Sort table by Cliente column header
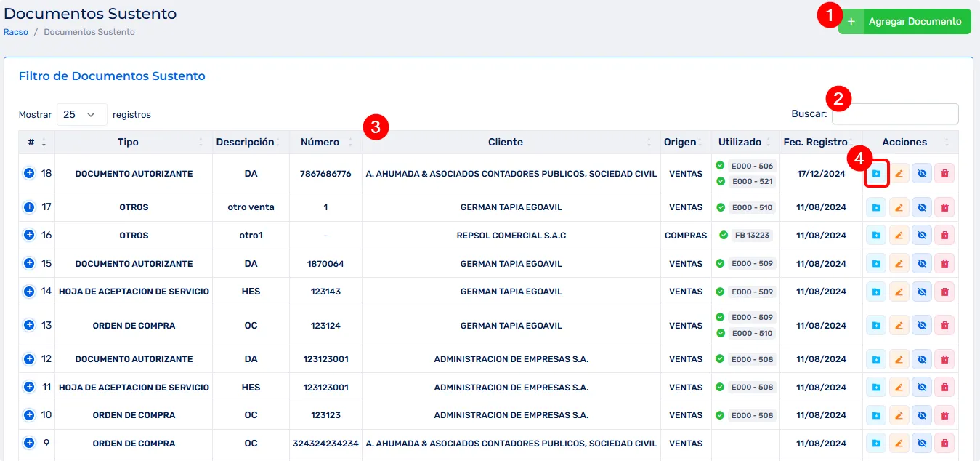The image size is (980, 461). [x=506, y=143]
